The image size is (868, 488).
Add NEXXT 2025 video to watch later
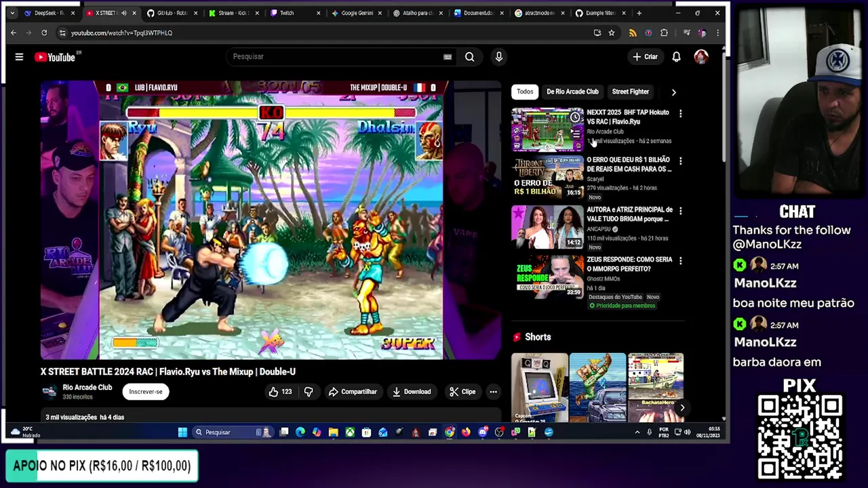(575, 118)
